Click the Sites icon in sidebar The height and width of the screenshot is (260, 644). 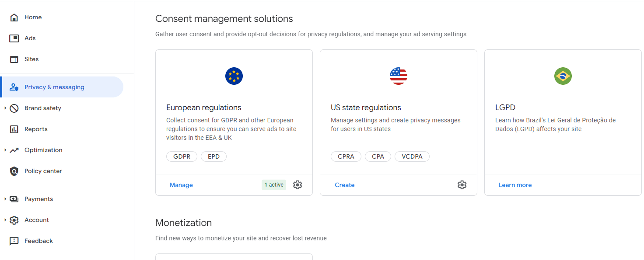click(14, 59)
